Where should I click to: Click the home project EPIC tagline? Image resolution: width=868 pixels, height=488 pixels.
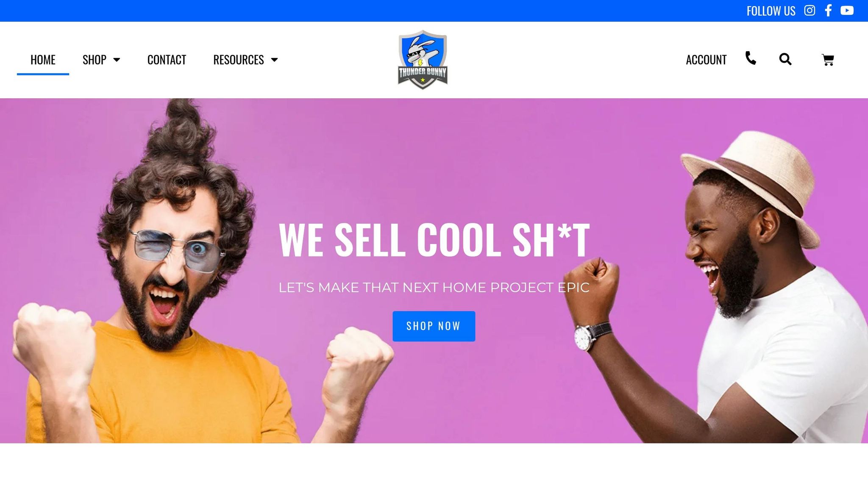[x=434, y=288]
